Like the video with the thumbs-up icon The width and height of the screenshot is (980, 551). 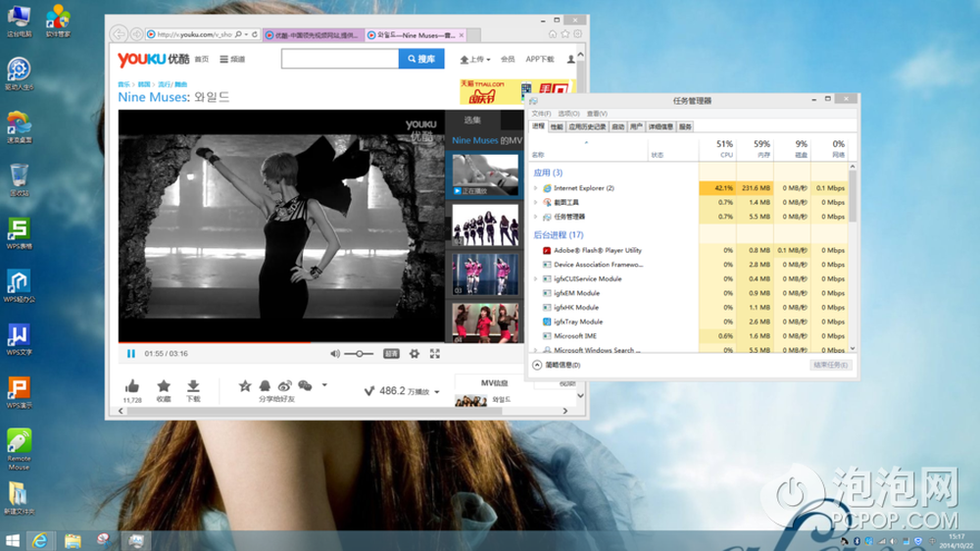point(132,386)
